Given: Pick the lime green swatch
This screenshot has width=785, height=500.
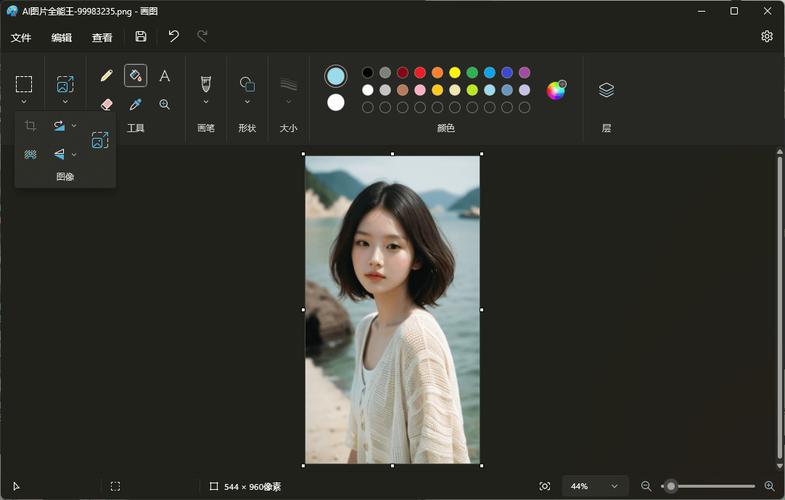Looking at the screenshot, I should (472, 90).
